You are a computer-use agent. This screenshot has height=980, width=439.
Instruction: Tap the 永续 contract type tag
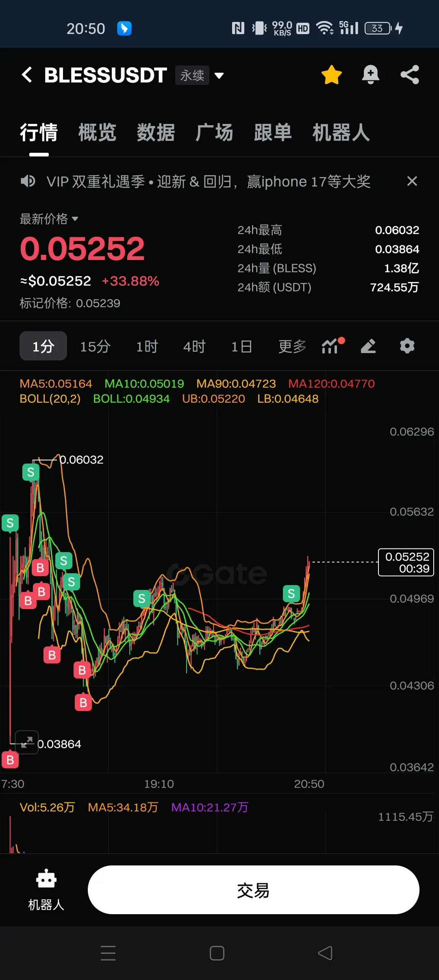click(x=192, y=75)
